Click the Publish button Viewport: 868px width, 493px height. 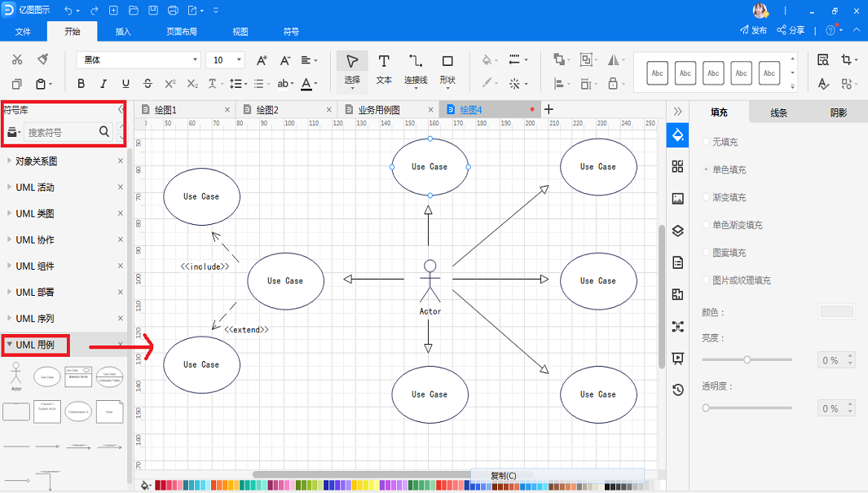click(x=753, y=30)
